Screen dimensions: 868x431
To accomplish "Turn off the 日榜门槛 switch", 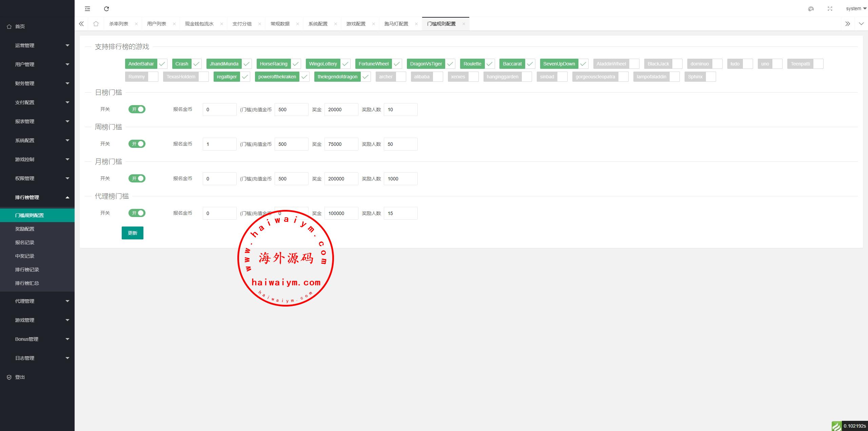I will click(x=137, y=109).
